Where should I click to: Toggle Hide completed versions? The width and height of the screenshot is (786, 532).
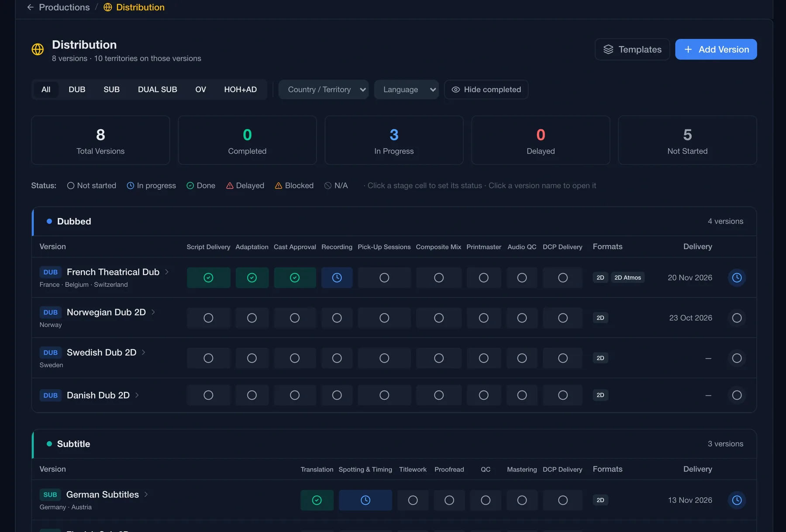486,89
